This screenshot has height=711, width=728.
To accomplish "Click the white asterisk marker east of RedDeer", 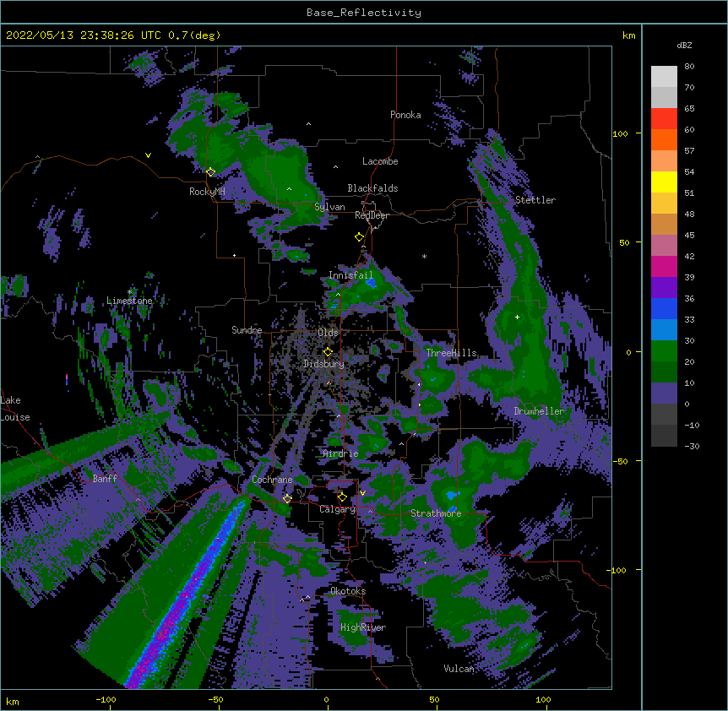I will 424,256.
